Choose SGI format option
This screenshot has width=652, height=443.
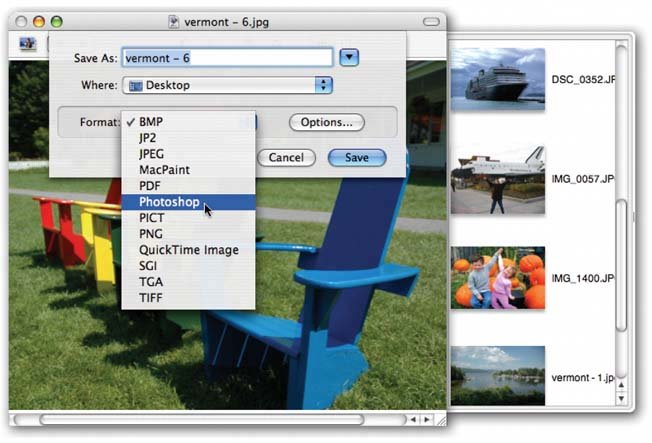click(188, 266)
